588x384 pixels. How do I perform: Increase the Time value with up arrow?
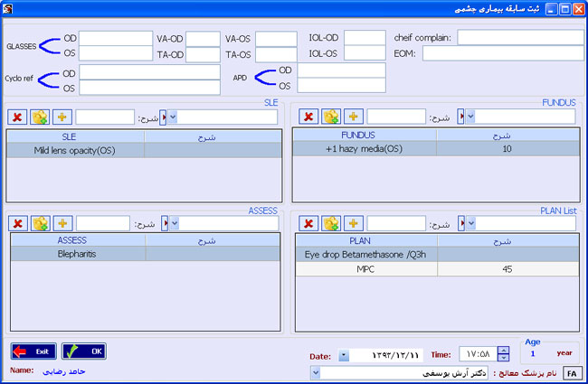click(503, 351)
